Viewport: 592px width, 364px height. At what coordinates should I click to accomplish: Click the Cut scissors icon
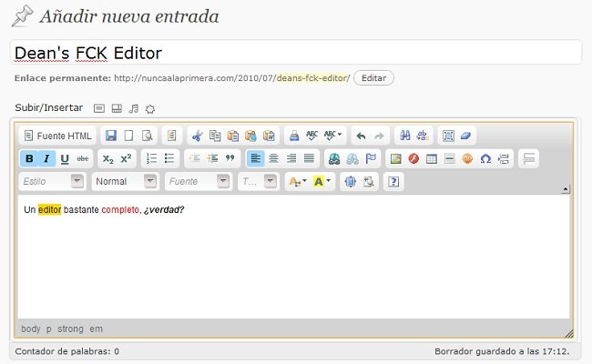(x=197, y=136)
